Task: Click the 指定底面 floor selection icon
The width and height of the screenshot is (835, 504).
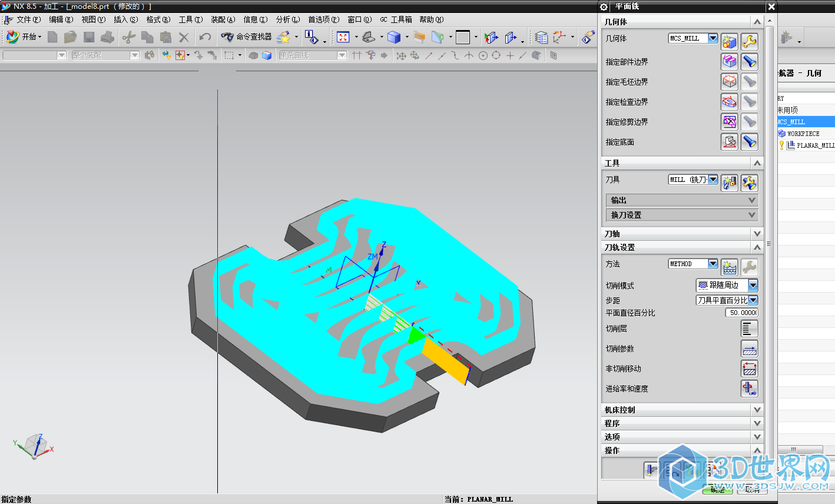Action: (730, 141)
